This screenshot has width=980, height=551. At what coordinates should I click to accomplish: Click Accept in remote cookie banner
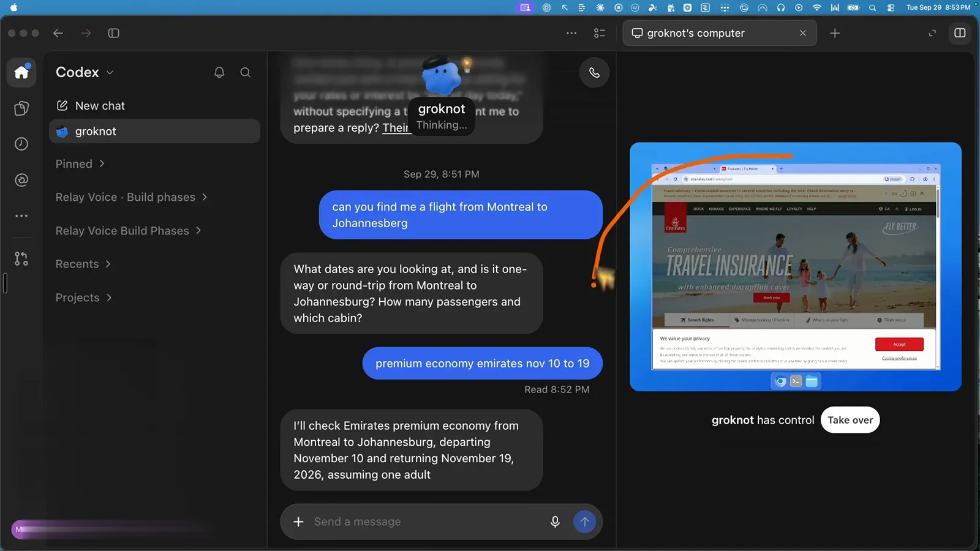899,344
